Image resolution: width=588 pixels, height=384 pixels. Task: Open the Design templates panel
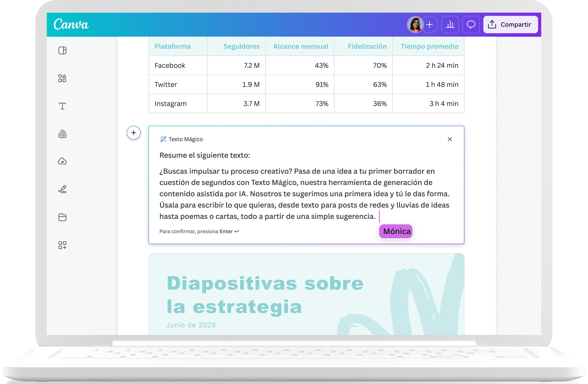(62, 50)
